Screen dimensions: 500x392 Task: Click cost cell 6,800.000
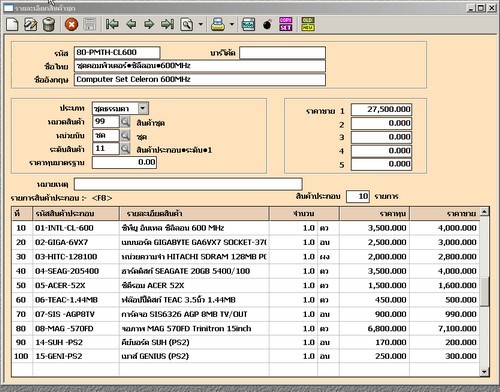[375, 328]
